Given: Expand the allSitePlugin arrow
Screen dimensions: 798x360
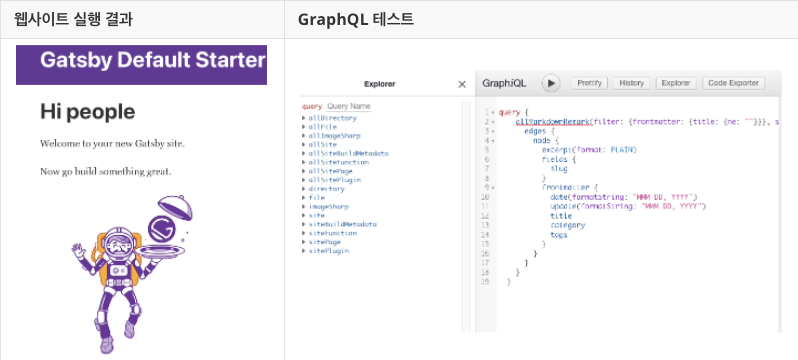Looking at the screenshot, I should click(x=304, y=180).
